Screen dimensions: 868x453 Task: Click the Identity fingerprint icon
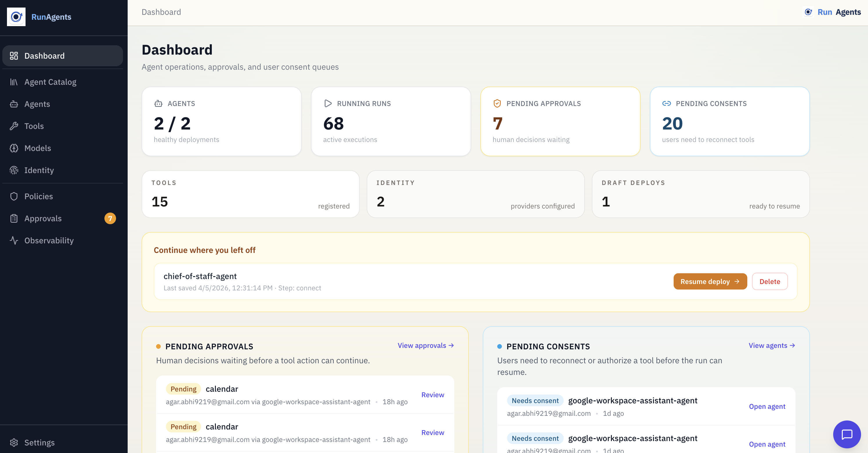14,170
